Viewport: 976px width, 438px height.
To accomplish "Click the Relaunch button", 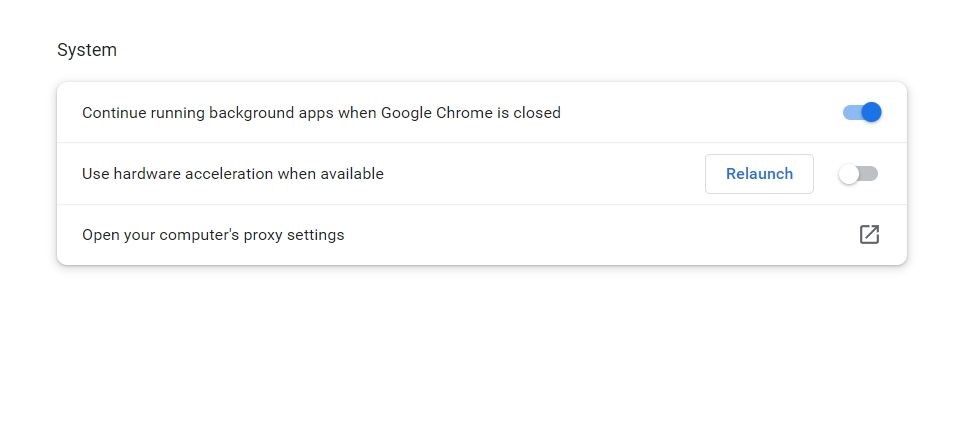I will 759,174.
